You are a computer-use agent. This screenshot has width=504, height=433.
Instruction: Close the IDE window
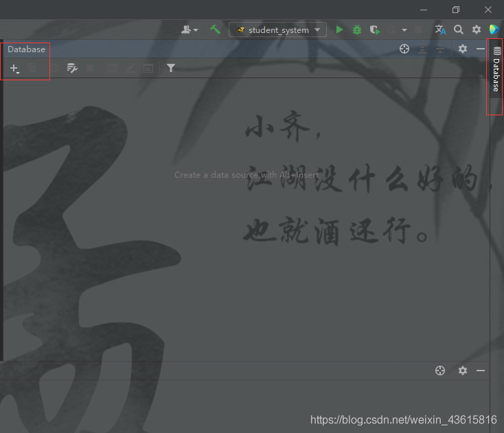pos(488,10)
